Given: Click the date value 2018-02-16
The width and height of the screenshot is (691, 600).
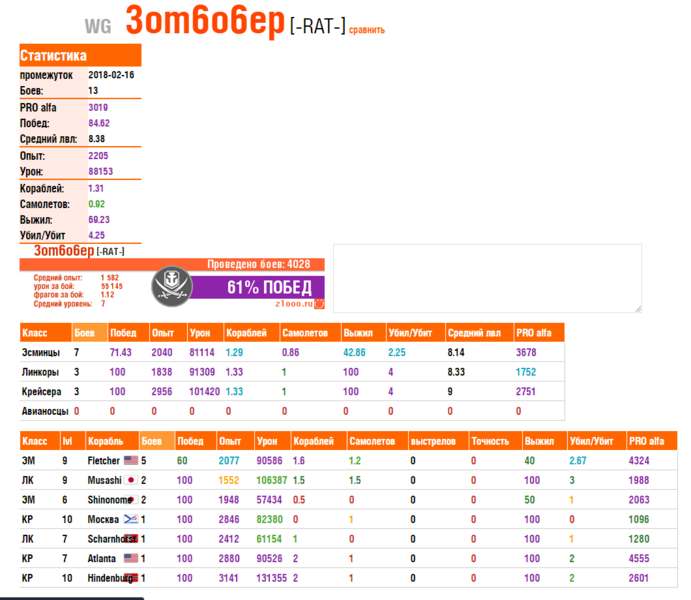Looking at the screenshot, I should [111, 74].
